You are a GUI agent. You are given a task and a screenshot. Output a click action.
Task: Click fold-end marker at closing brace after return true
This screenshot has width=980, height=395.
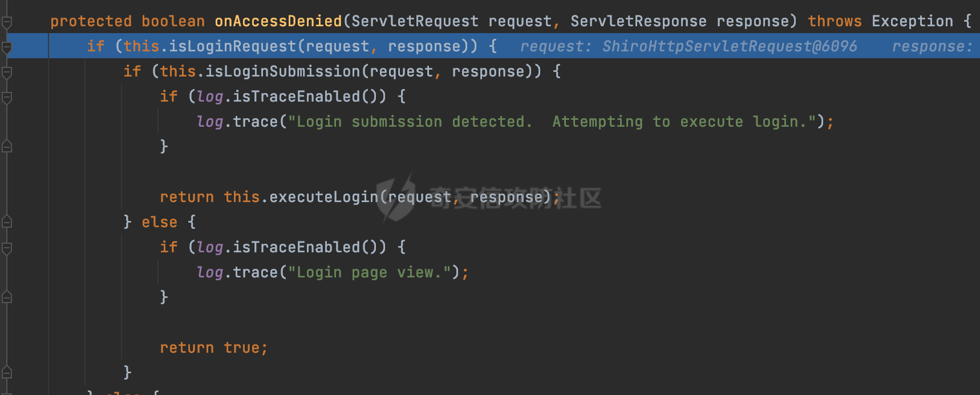tap(7, 373)
